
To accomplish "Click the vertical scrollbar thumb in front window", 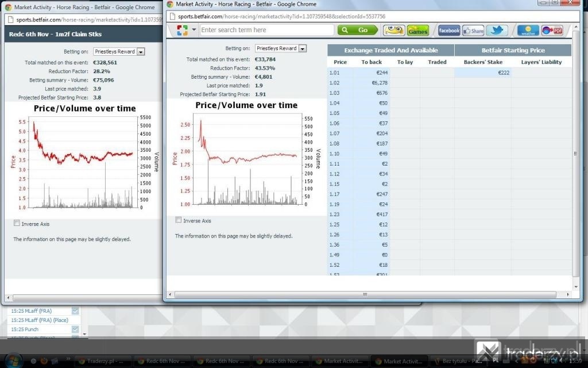I will point(576,154).
